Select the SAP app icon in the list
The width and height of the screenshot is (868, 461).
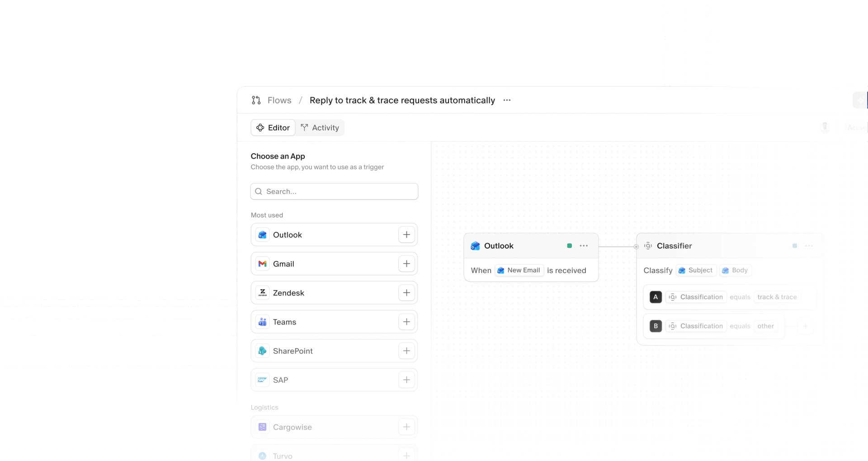click(262, 380)
